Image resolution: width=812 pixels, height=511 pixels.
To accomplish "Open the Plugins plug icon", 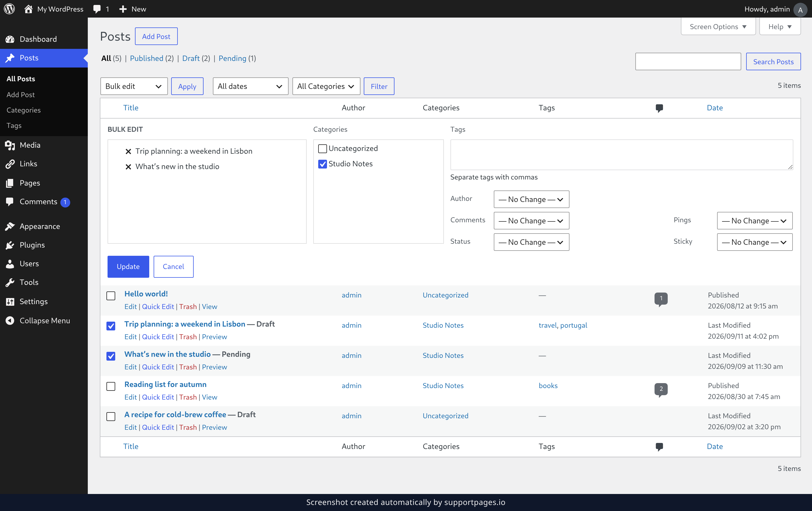I will (10, 245).
